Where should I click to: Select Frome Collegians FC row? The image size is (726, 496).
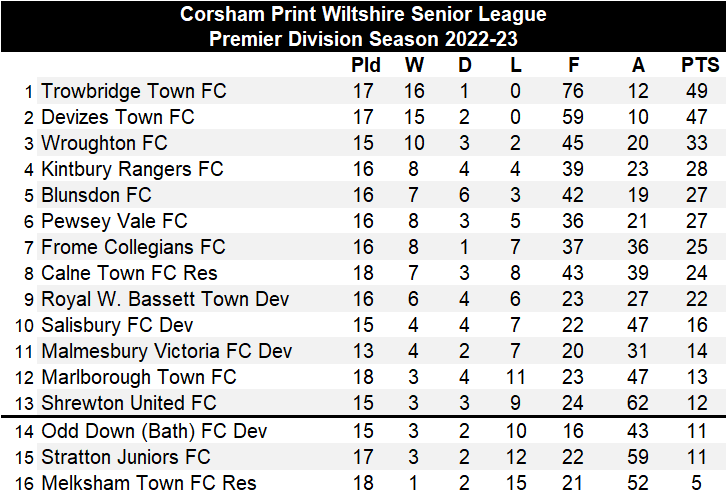point(363,247)
